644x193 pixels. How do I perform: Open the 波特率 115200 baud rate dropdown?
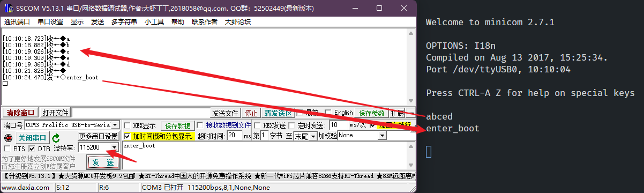pos(114,147)
